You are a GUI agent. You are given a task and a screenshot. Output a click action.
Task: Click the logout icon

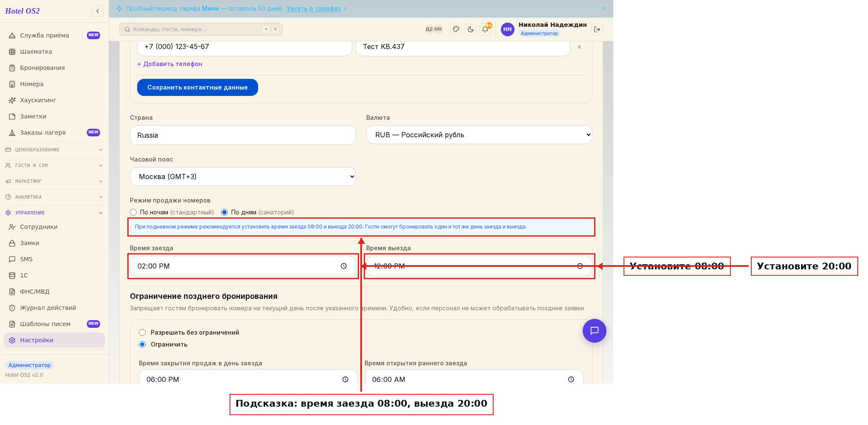[x=597, y=29]
